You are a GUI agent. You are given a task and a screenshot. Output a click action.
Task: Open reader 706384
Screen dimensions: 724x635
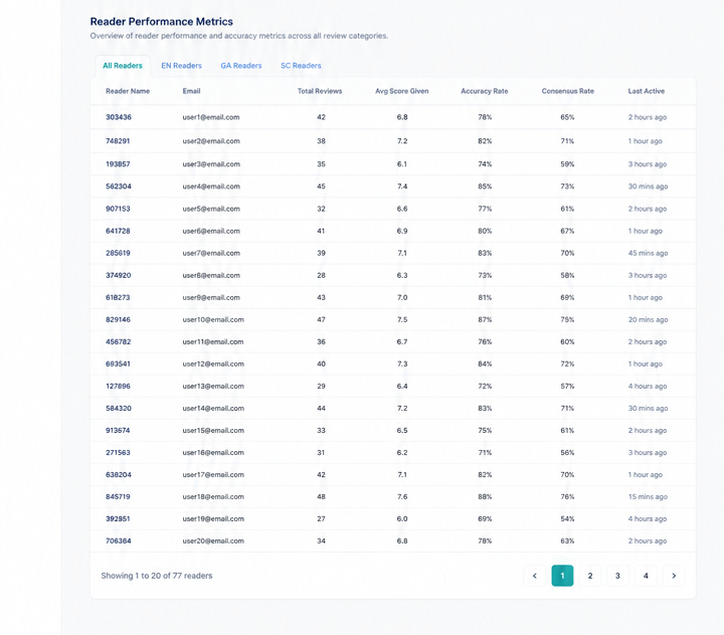tap(118, 541)
